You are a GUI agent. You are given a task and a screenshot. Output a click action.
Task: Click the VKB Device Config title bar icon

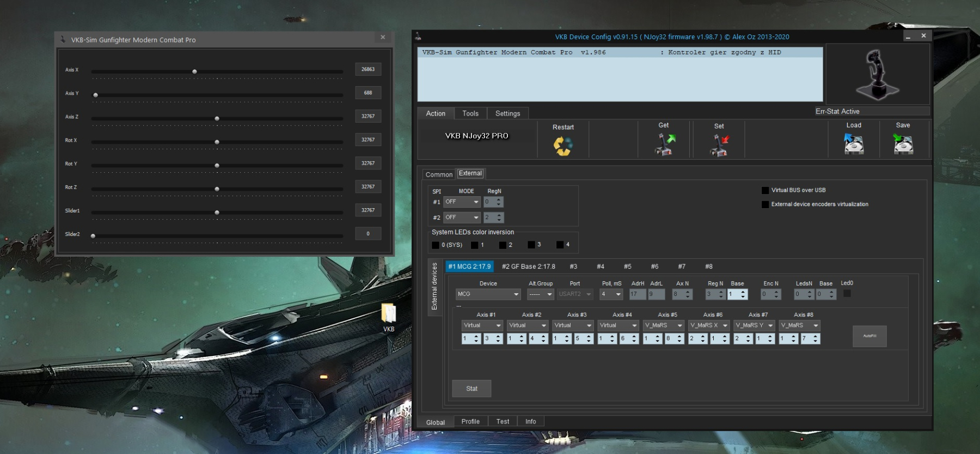418,37
